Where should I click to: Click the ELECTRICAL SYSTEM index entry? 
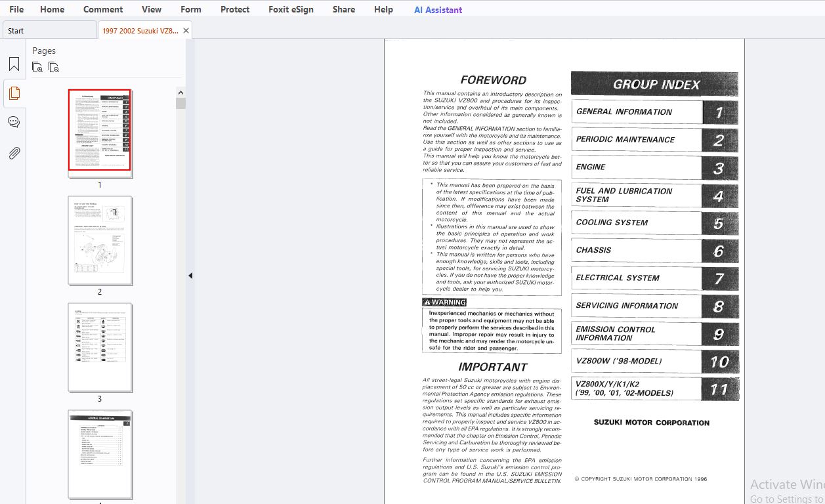654,278
